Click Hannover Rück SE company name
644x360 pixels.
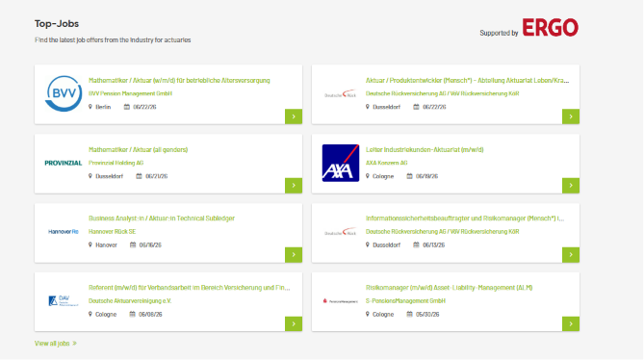click(112, 232)
